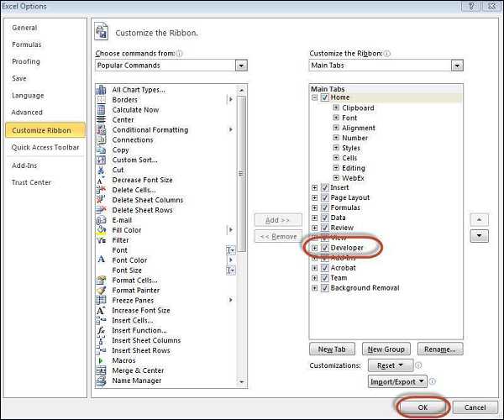Click the New Tab button
The width and height of the screenshot is (504, 420).
pyautogui.click(x=332, y=349)
